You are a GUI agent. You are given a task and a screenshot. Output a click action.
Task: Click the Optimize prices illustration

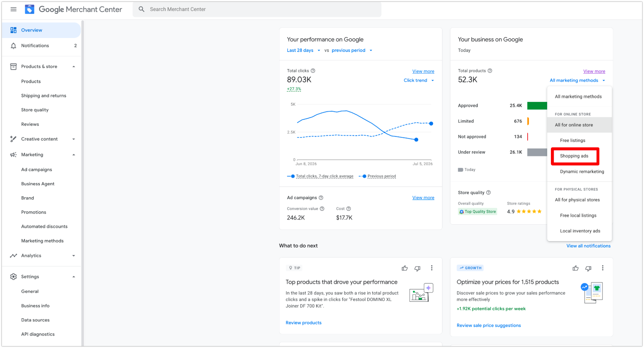(592, 293)
